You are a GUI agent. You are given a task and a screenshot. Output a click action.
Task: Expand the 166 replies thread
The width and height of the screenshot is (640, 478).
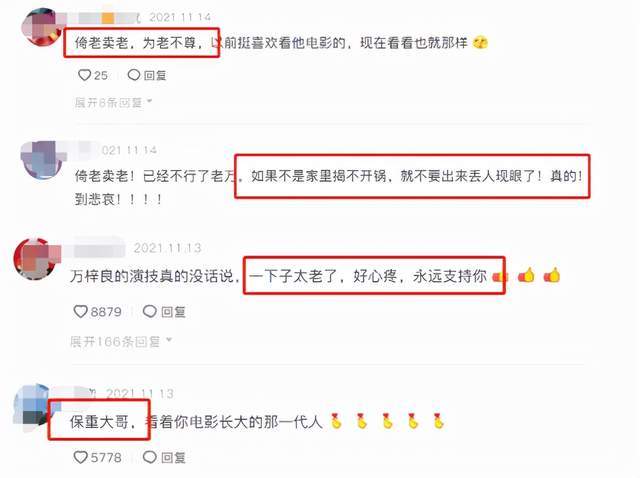pos(121,341)
